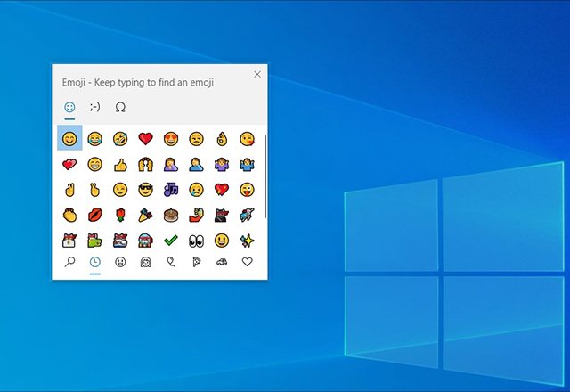This screenshot has height=392, width=570.
Task: Open the symbols heart outline category
Action: (248, 261)
